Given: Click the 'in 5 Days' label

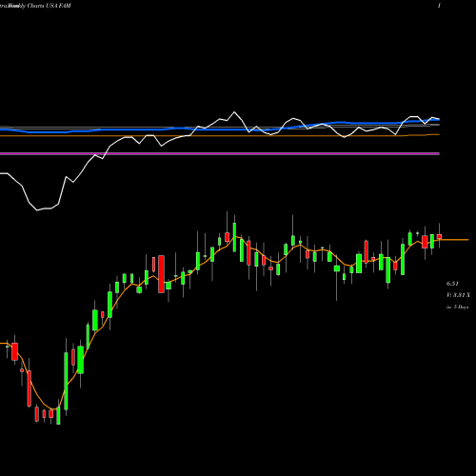Looking at the screenshot, I should pos(457,307).
